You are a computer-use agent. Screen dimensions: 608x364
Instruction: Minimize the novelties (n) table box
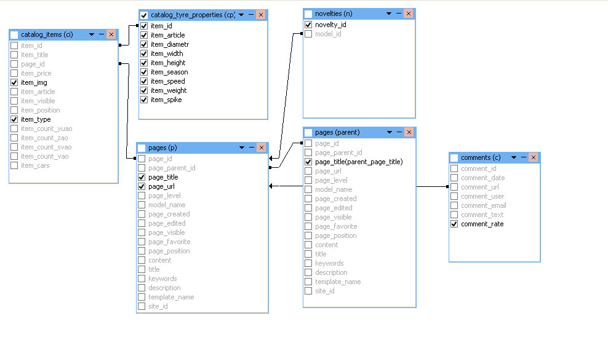(x=399, y=14)
